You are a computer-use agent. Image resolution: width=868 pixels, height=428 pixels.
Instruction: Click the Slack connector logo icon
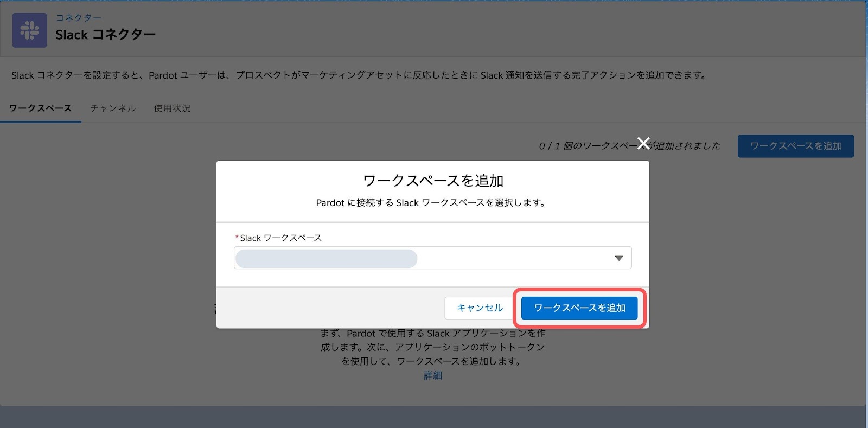pos(29,30)
